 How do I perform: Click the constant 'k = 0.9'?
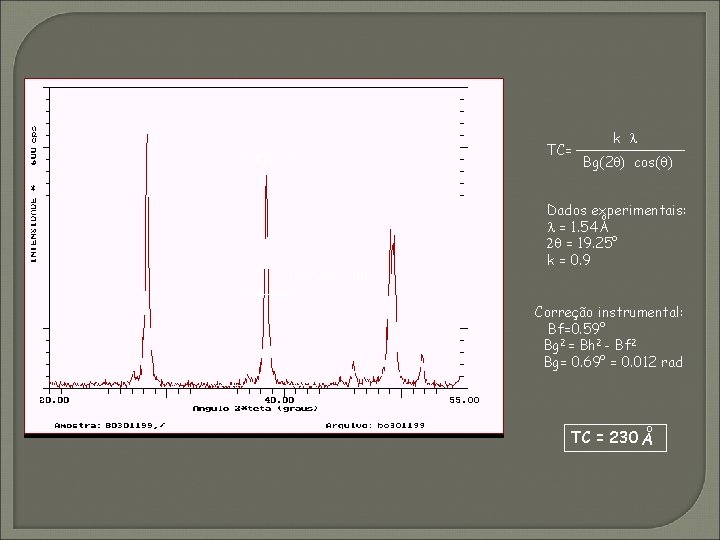pyautogui.click(x=568, y=260)
